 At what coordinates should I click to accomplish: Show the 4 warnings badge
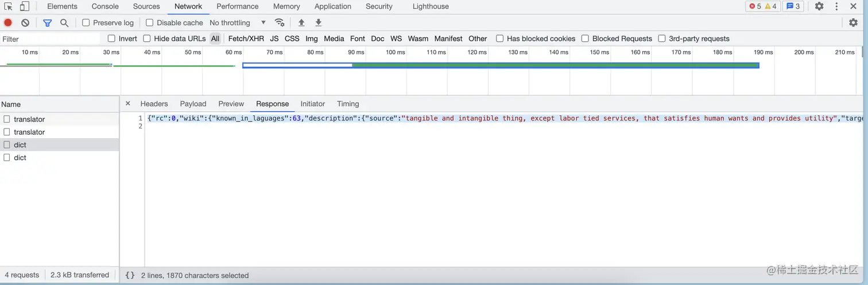[x=771, y=6]
